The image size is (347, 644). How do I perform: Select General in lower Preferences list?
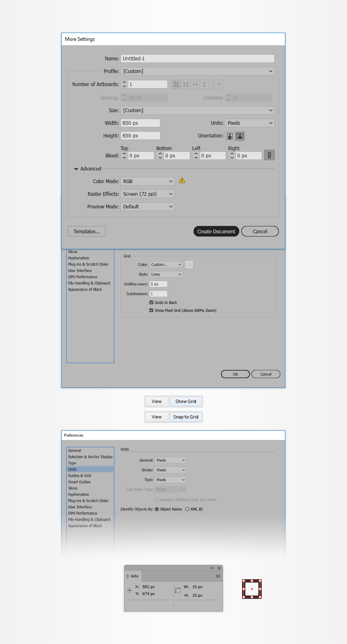90,451
